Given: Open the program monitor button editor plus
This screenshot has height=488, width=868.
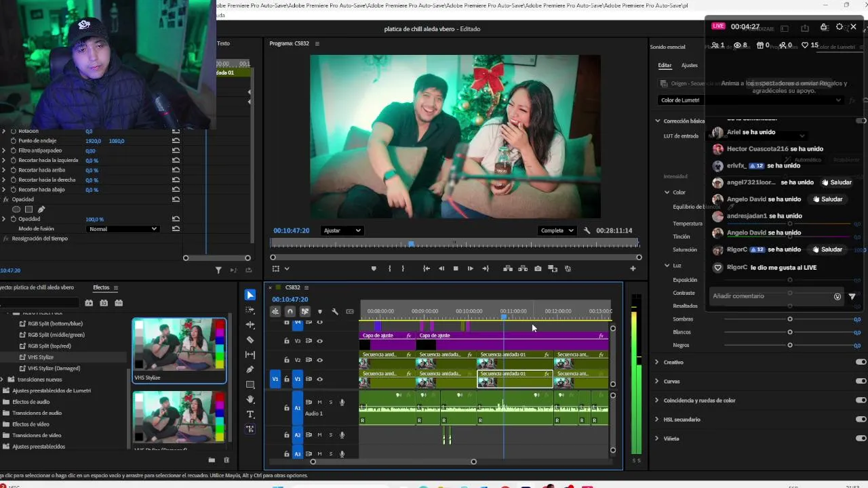Looking at the screenshot, I should click(x=633, y=268).
